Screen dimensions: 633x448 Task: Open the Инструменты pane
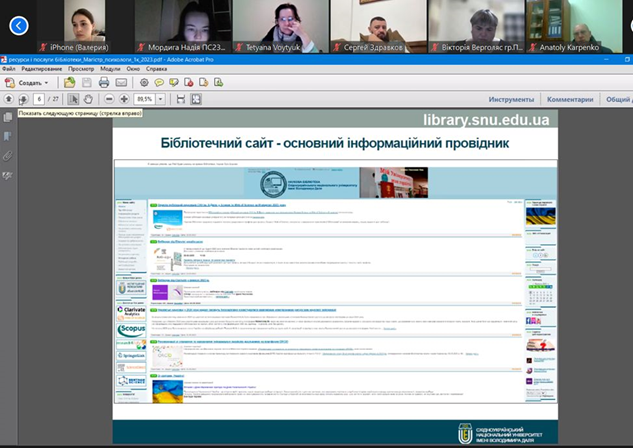511,99
